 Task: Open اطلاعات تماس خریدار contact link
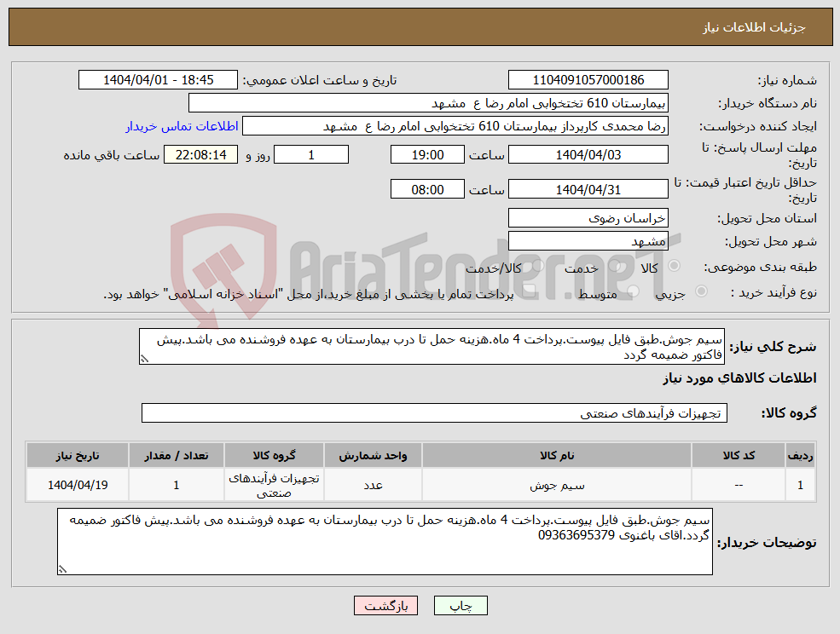coord(182,126)
